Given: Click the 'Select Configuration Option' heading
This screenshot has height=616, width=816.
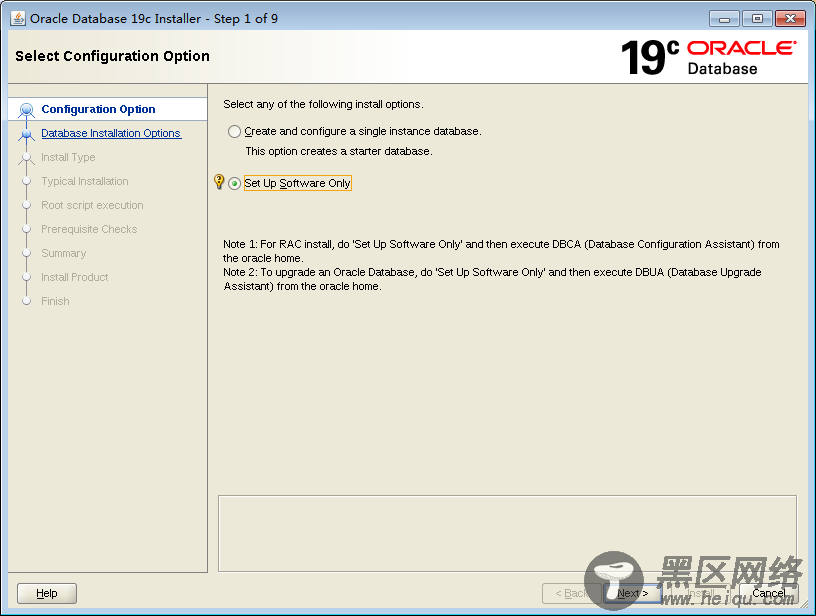Looking at the screenshot, I should point(112,56).
